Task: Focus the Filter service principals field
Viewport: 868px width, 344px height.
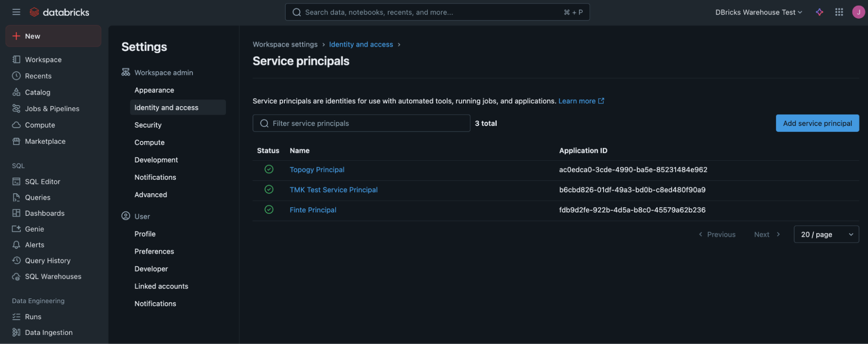Action: (361, 123)
